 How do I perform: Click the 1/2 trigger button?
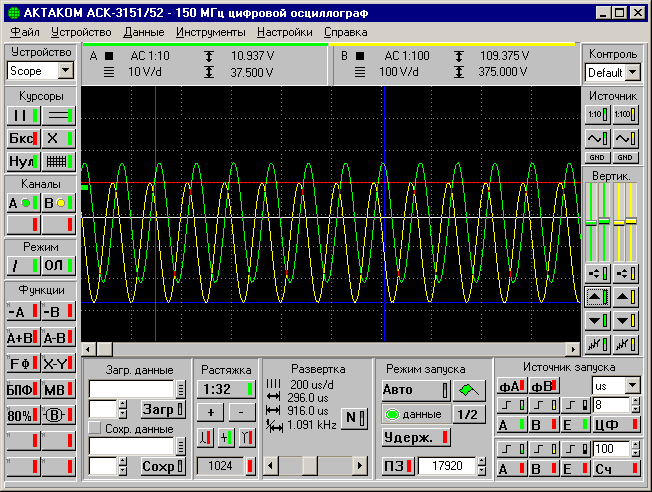469,414
